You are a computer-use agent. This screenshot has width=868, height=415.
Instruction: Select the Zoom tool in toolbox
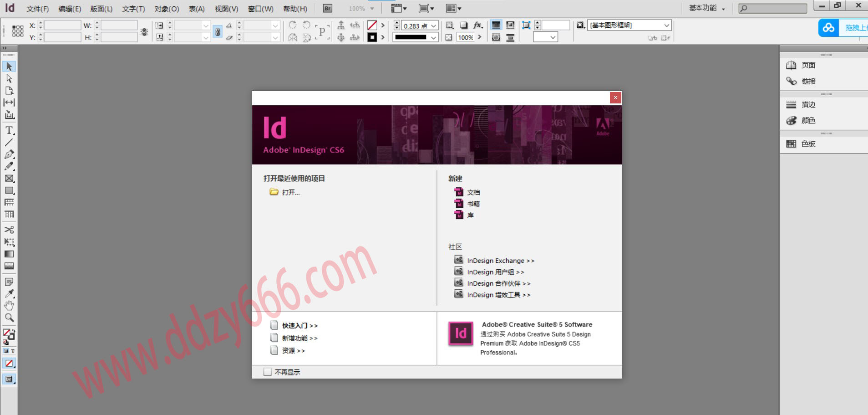click(9, 318)
